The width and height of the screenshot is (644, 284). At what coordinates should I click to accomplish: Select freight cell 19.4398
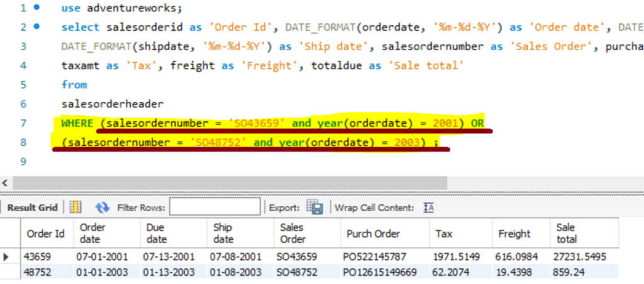coord(521,271)
